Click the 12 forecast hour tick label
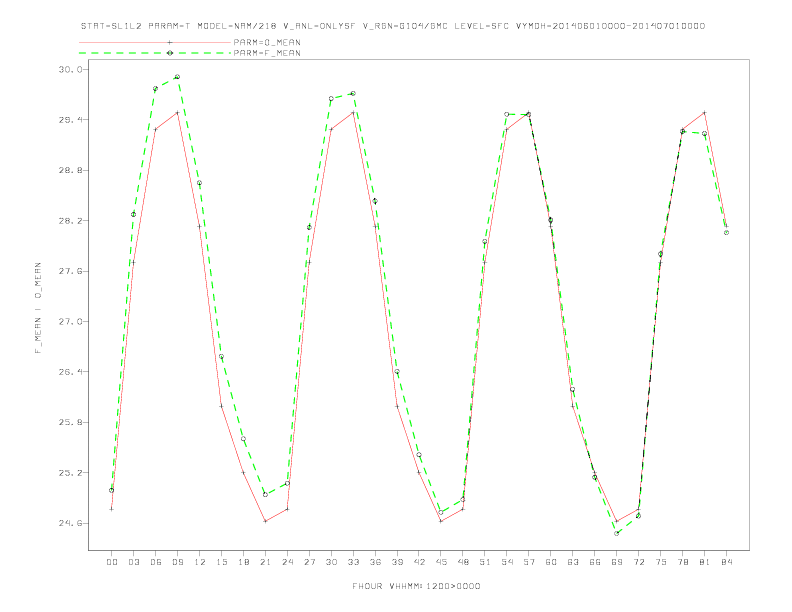Image resolution: width=792 pixels, height=612 pixels. [200, 562]
